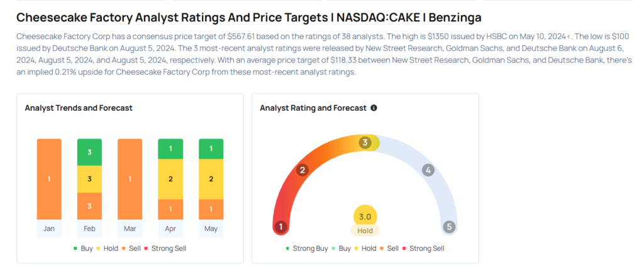Click the yellow 3.0 rating circle
This screenshot has height=267, width=644.
(x=365, y=217)
